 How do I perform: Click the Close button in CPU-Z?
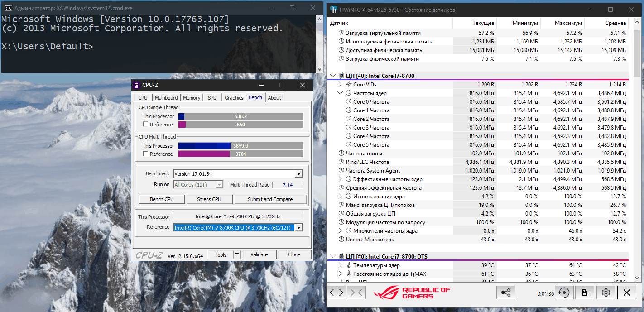294,254
